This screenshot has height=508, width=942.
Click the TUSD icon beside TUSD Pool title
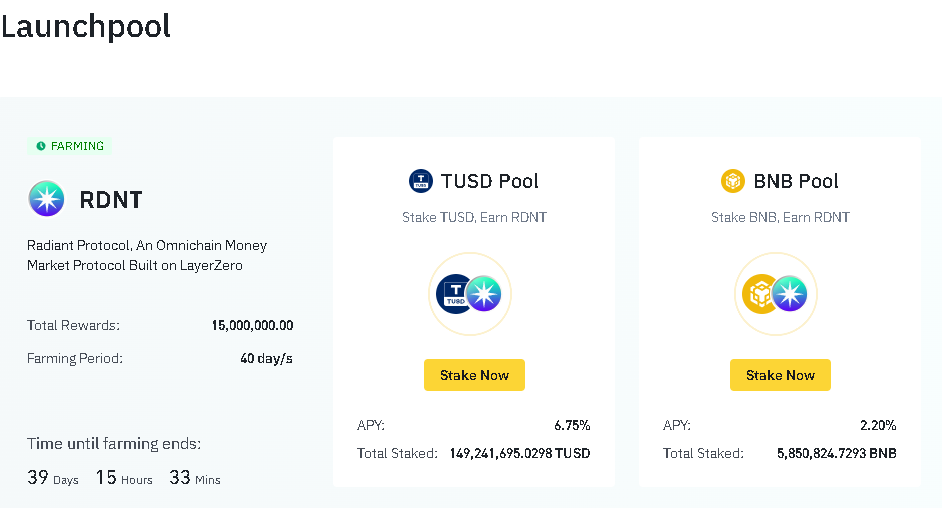click(421, 181)
